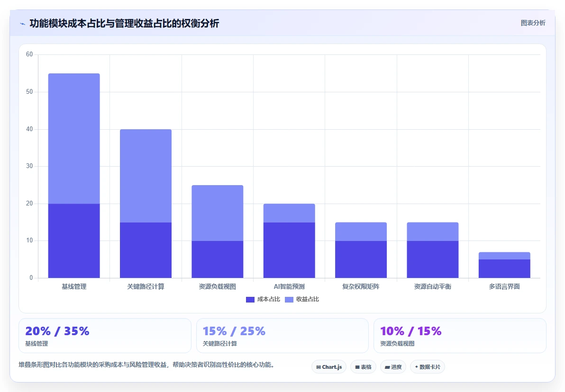
Task: Open the 10% / 15% 资源负载视图 data card
Action: (x=460, y=336)
